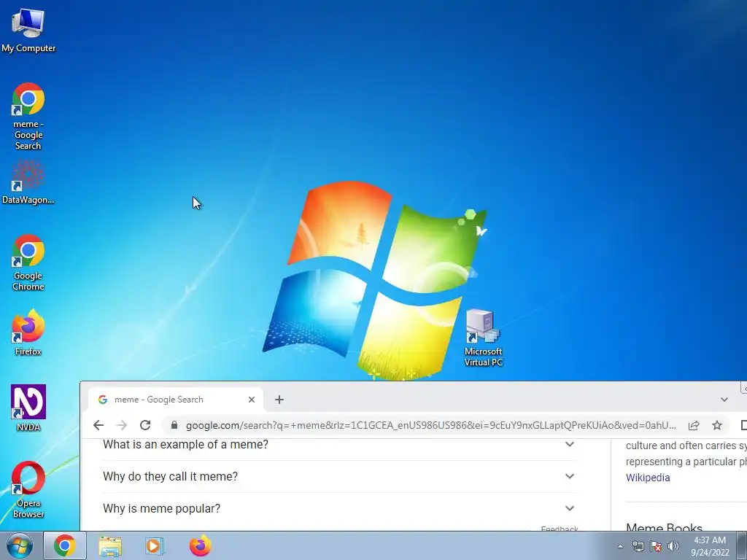Select the NVDA desktop icon
The width and height of the screenshot is (747, 560).
(28, 408)
